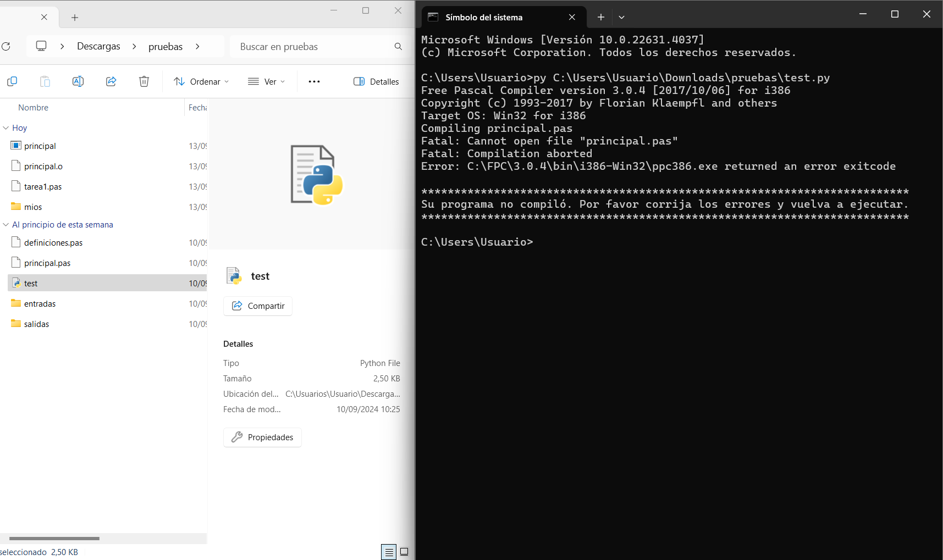The width and height of the screenshot is (943, 560).
Task: Click the Copy icon in Explorer toolbar
Action: (x=12, y=81)
